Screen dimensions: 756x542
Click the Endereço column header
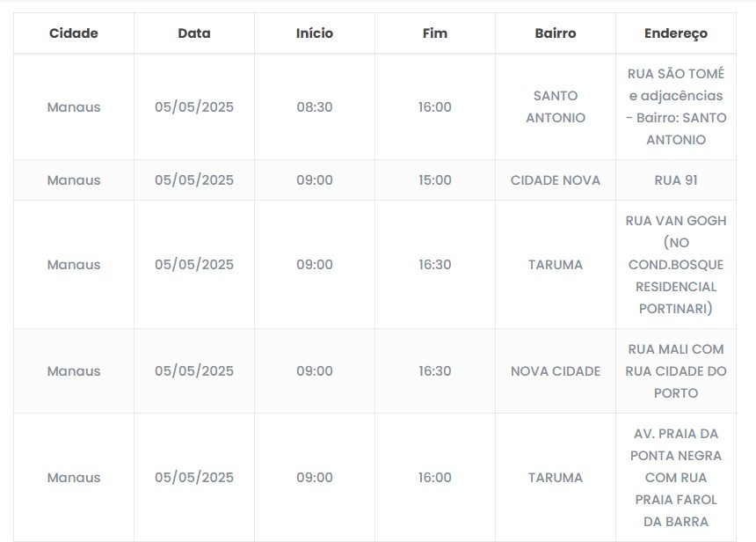[676, 33]
